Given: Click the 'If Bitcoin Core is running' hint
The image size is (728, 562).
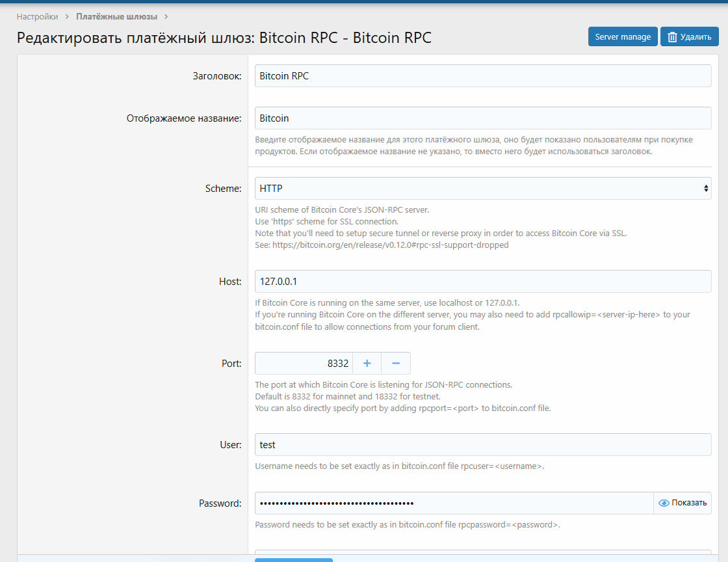Looking at the screenshot, I should click(387, 302).
